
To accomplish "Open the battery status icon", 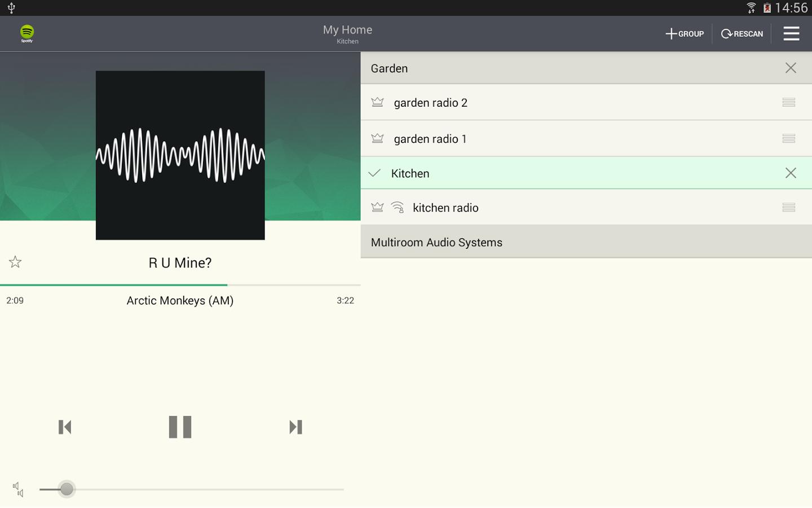I will 767,8.
